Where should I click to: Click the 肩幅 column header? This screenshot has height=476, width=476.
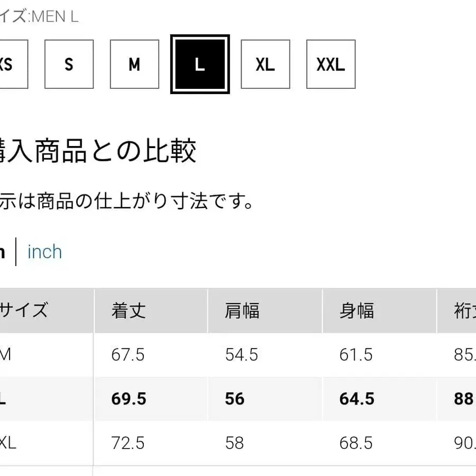pyautogui.click(x=242, y=311)
